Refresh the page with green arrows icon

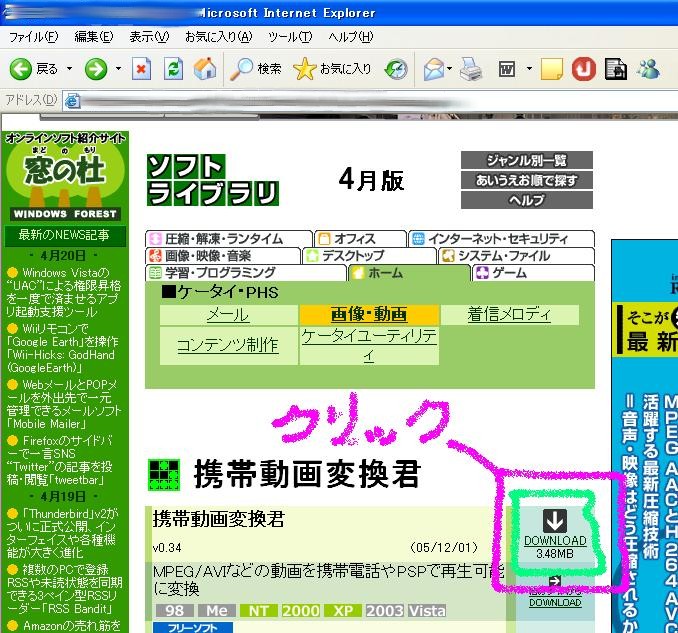[173, 69]
